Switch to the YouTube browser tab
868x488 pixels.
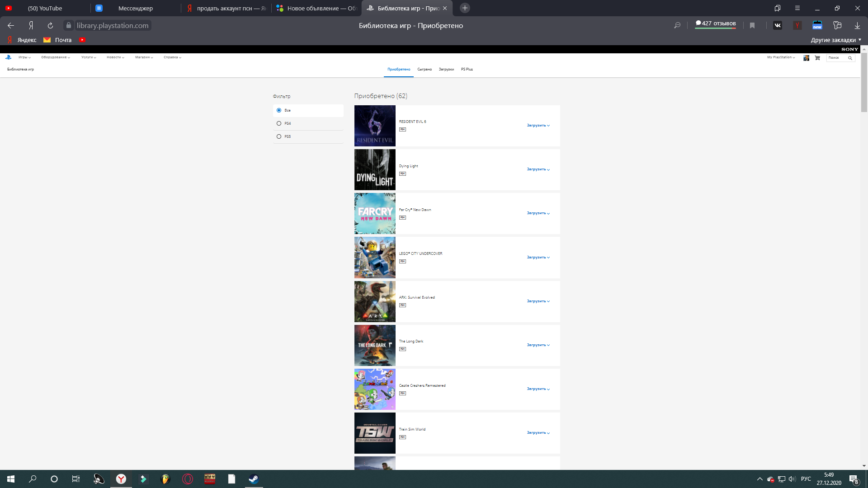click(x=45, y=8)
